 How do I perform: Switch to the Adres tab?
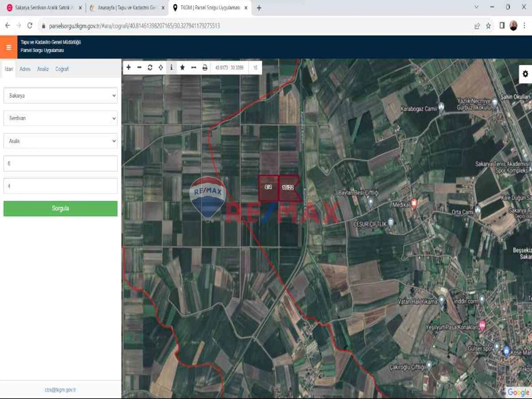coord(25,69)
